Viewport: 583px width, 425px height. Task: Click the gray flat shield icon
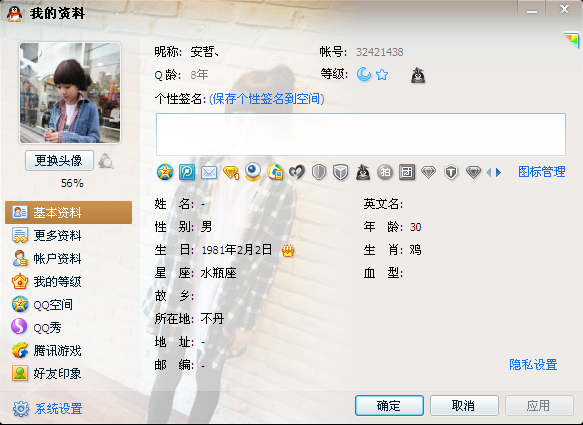(319, 173)
